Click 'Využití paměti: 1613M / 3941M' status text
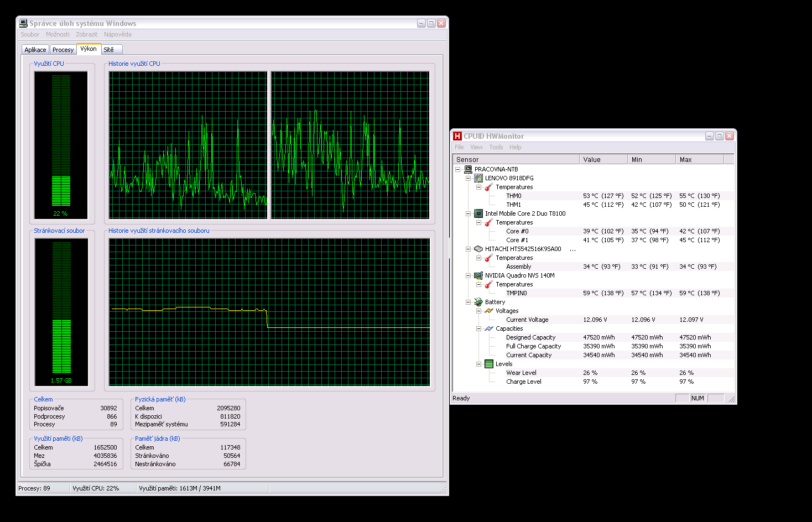The height and width of the screenshot is (522, 812). point(180,488)
